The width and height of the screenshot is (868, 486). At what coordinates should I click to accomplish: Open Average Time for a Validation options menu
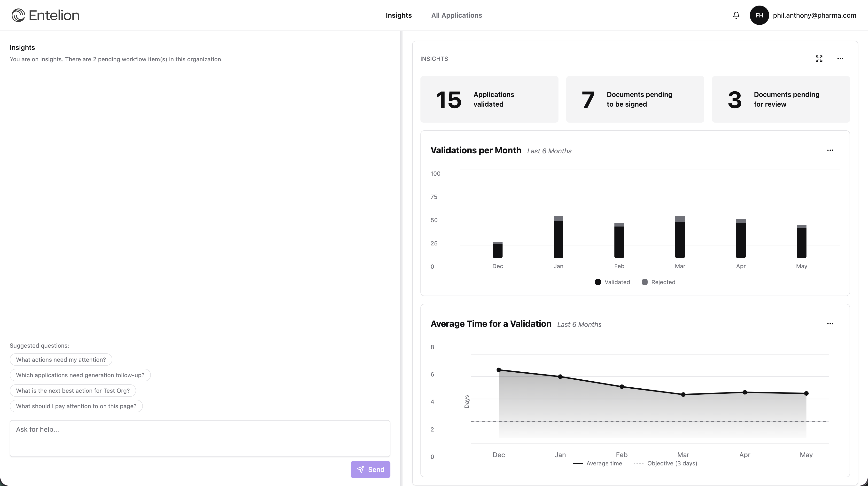[x=830, y=324]
